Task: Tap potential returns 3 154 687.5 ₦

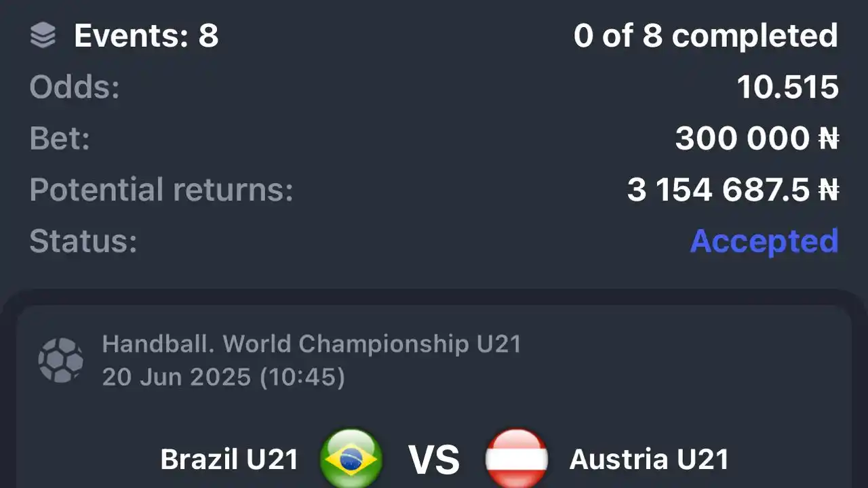Action: click(733, 190)
